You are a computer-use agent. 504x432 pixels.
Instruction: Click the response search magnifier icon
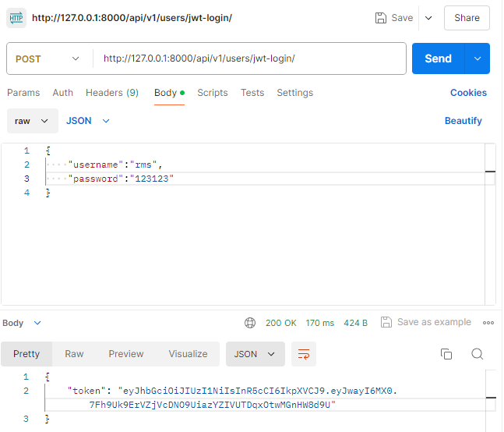point(478,354)
